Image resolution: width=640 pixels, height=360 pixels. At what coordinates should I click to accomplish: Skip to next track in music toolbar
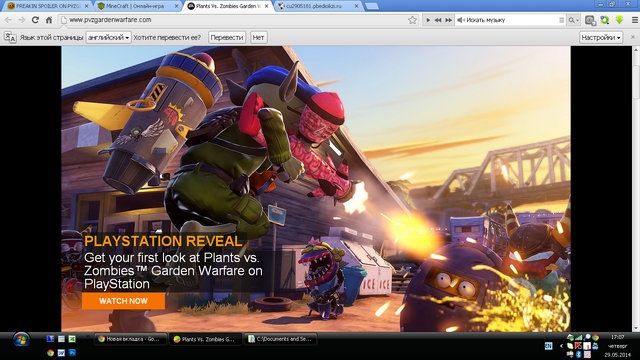click(x=449, y=20)
